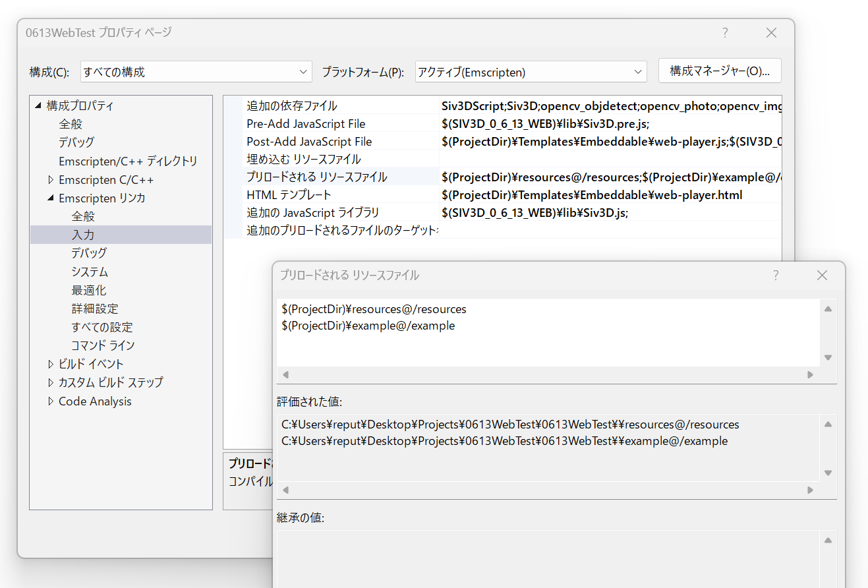This screenshot has height=588, width=868.
Task: Click the evaluated ¥¥resources@/resources path
Action: (x=510, y=425)
